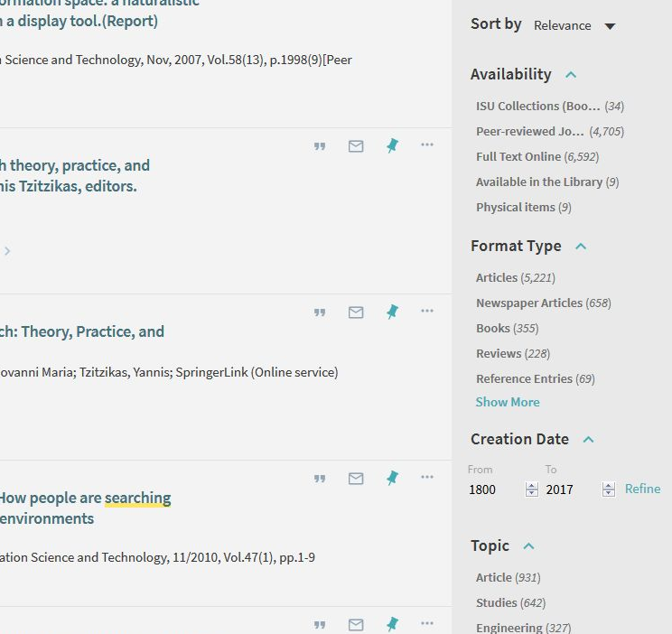Click Refine to apply date range

642,489
